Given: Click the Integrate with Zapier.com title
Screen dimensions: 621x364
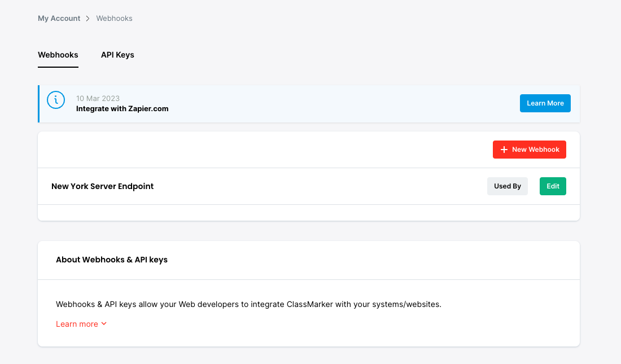Looking at the screenshot, I should coord(122,108).
